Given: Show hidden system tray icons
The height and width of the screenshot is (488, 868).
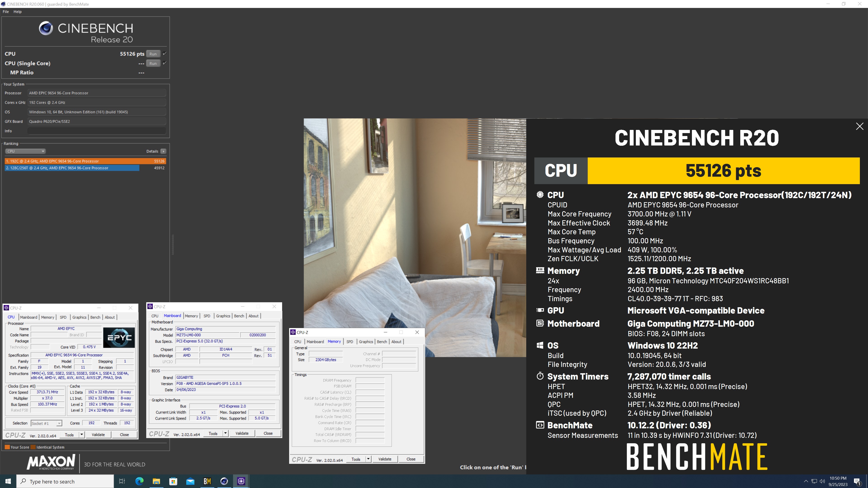Looking at the screenshot, I should [x=806, y=481].
